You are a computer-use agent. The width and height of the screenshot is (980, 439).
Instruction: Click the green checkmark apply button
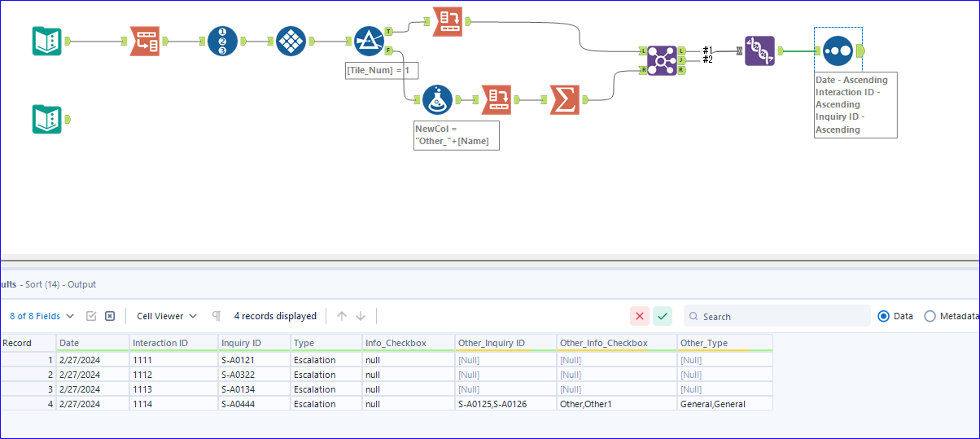pos(663,316)
